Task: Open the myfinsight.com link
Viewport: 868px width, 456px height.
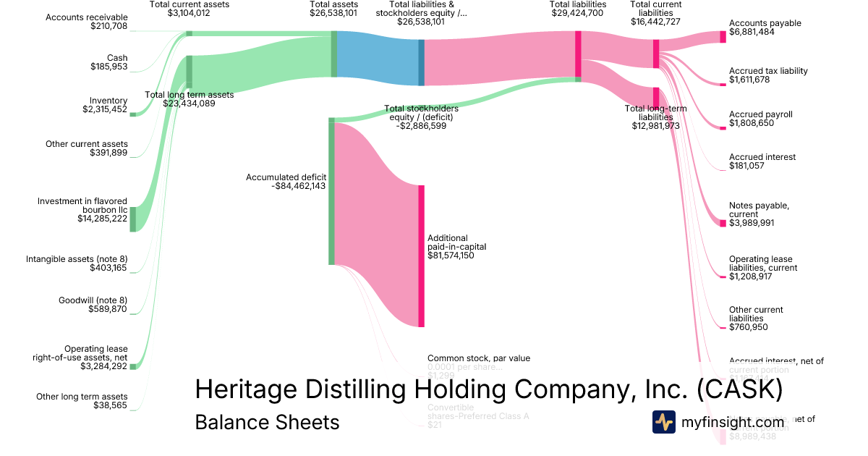Action: [x=732, y=422]
